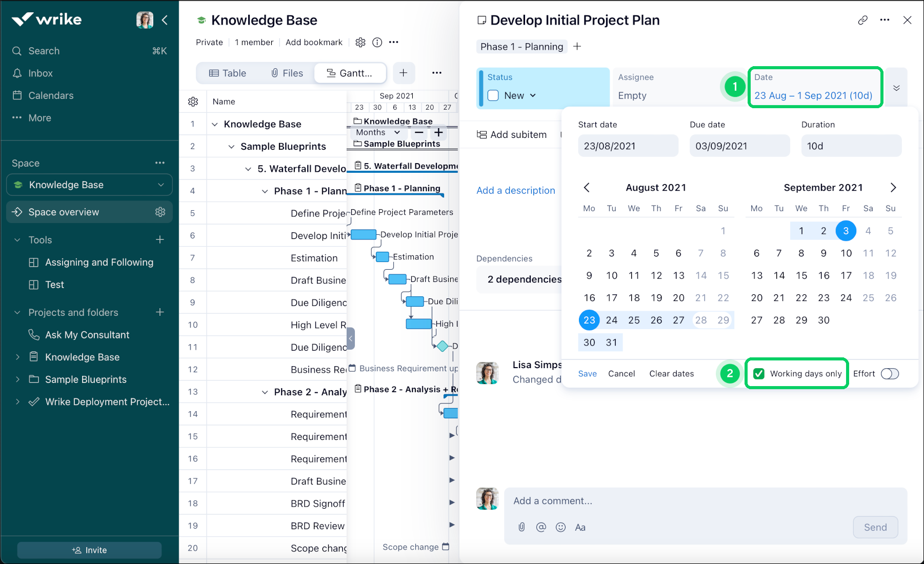Open space settings gear near Add bookmark
The height and width of the screenshot is (564, 924).
(x=360, y=43)
